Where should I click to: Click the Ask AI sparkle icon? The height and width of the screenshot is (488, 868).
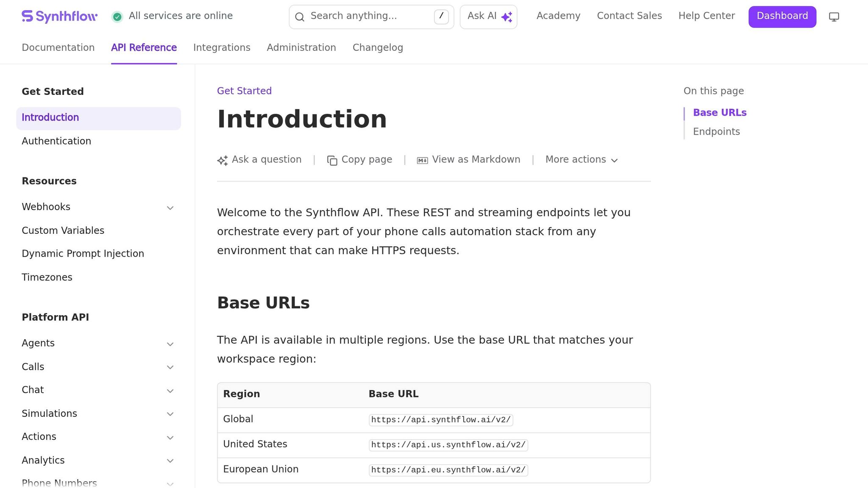pyautogui.click(x=506, y=17)
